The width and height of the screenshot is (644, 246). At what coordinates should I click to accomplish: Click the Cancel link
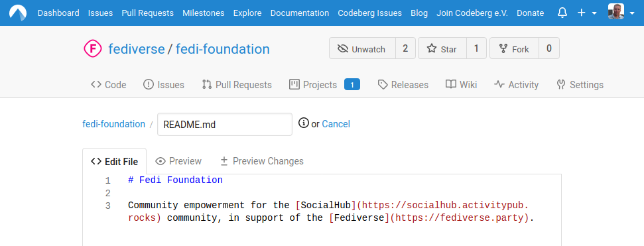coord(336,123)
